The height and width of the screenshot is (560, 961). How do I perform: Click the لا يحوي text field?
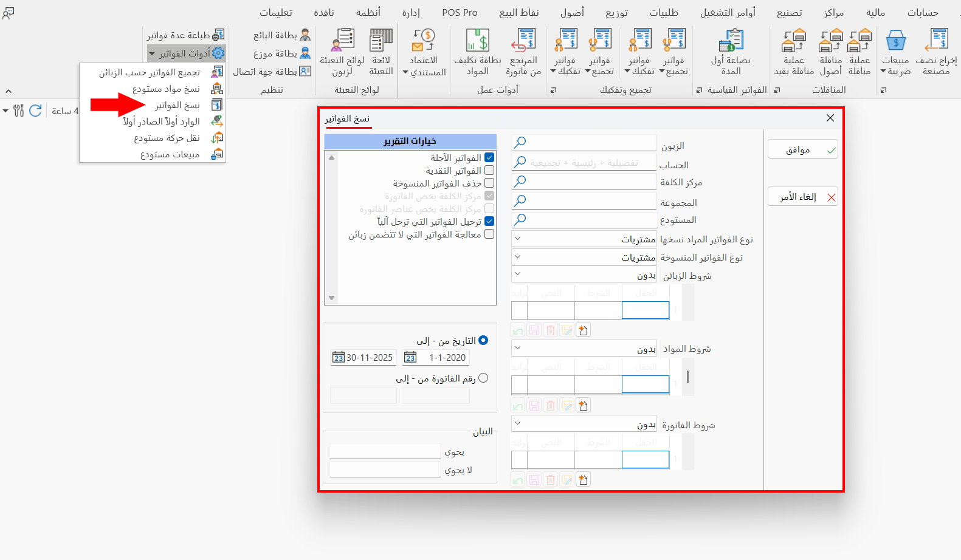(x=385, y=470)
